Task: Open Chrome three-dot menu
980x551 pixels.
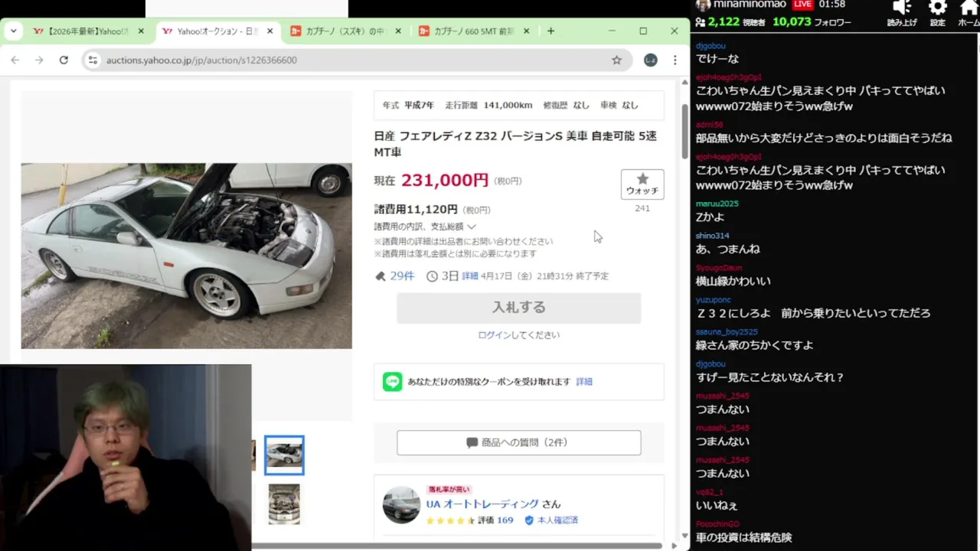Action: click(x=675, y=60)
